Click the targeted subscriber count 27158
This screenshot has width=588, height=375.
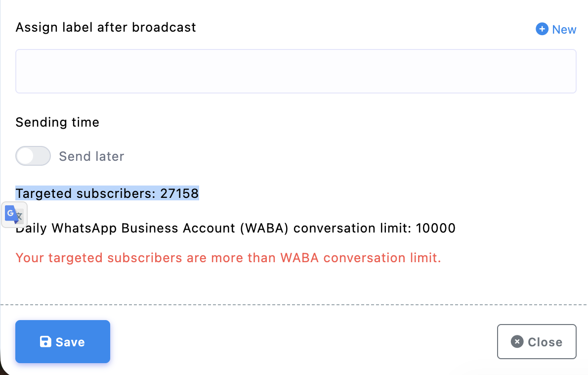[x=179, y=193]
